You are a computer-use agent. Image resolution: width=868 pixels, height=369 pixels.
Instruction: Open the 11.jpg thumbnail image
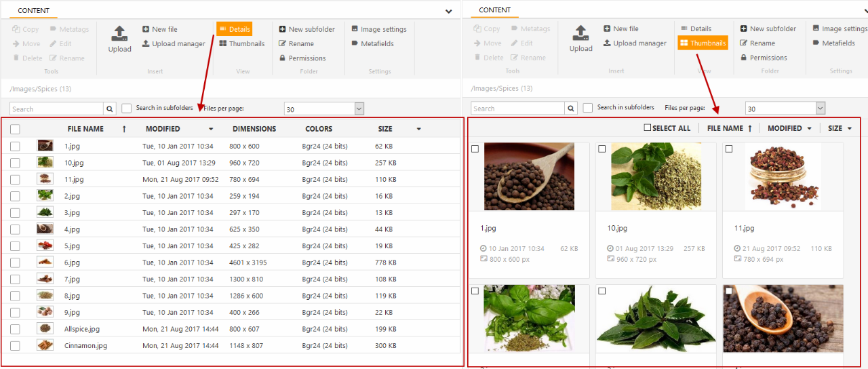[783, 176]
